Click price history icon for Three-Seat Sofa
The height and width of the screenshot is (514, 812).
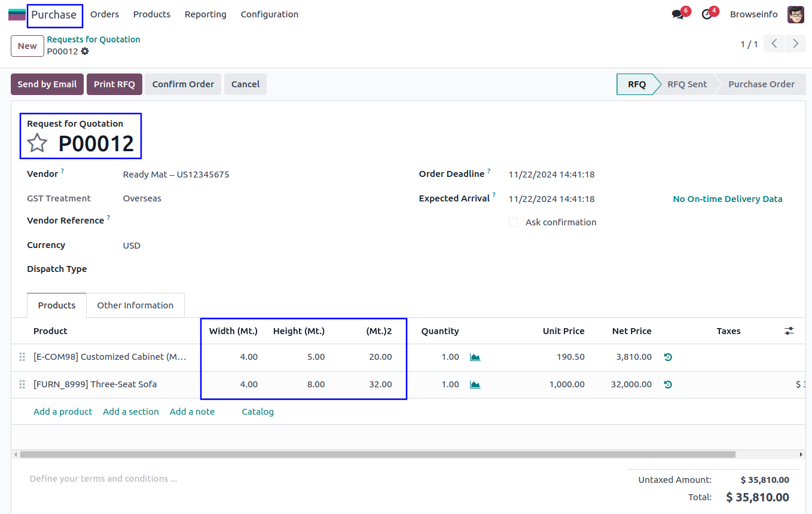[668, 385]
